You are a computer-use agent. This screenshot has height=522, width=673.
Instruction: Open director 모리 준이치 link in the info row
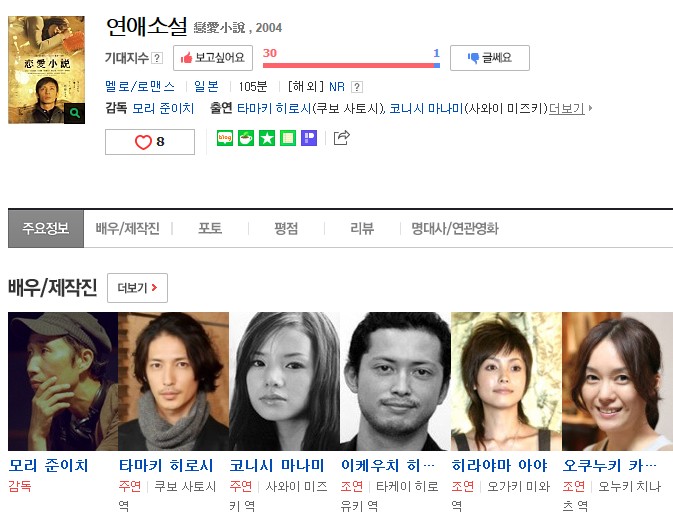pos(163,108)
